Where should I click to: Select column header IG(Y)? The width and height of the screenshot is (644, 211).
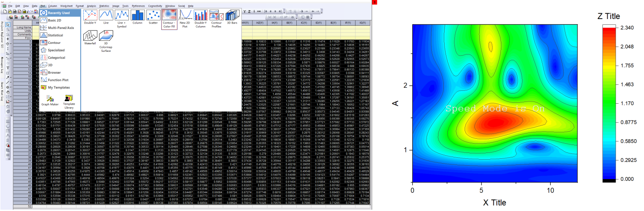tap(362, 23)
